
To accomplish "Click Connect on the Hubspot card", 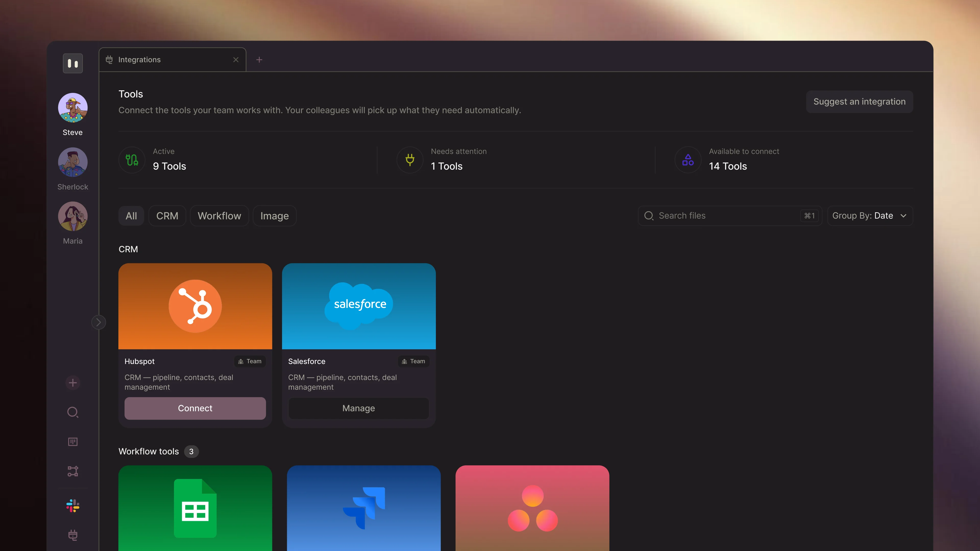I will click(195, 408).
